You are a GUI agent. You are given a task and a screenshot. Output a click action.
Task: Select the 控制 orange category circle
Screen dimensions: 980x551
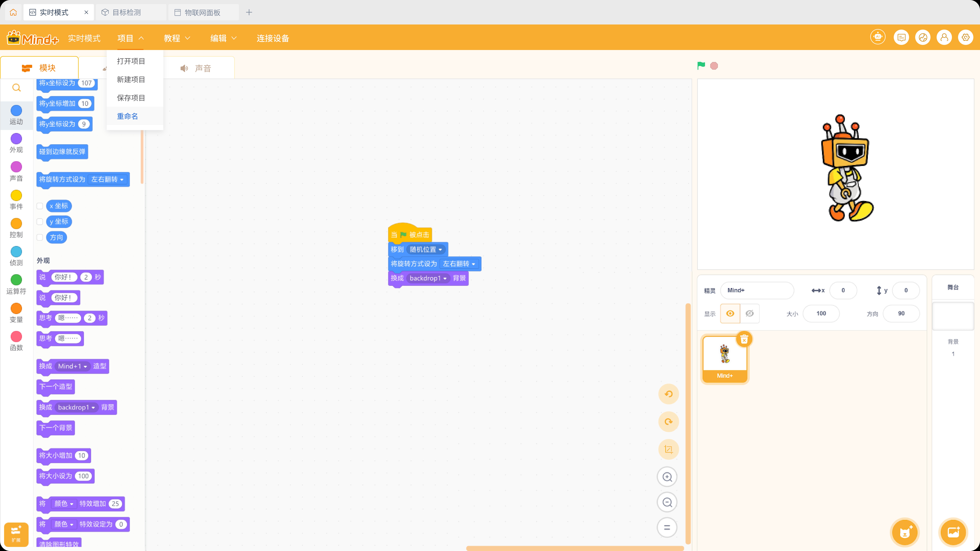point(16,224)
